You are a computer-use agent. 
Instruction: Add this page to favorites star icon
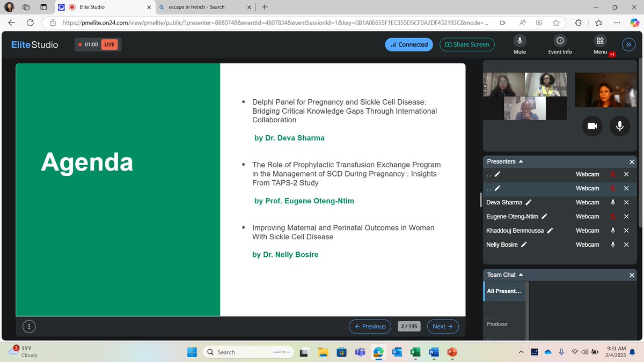coord(556,23)
